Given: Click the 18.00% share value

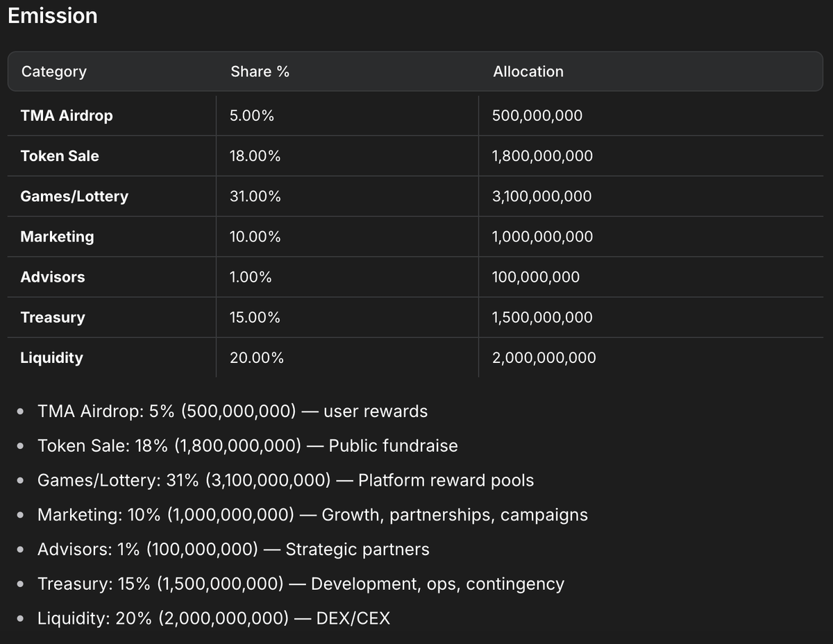Looking at the screenshot, I should click(x=255, y=156).
